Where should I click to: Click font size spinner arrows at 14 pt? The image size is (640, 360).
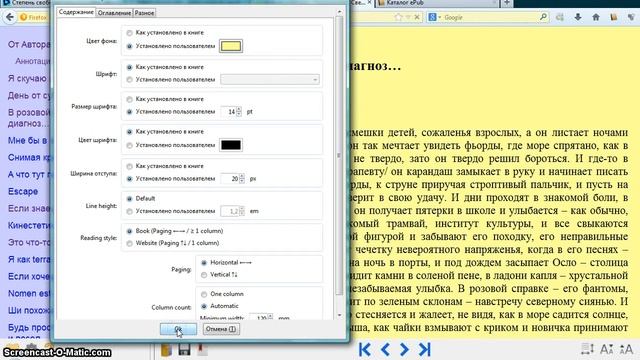239,111
